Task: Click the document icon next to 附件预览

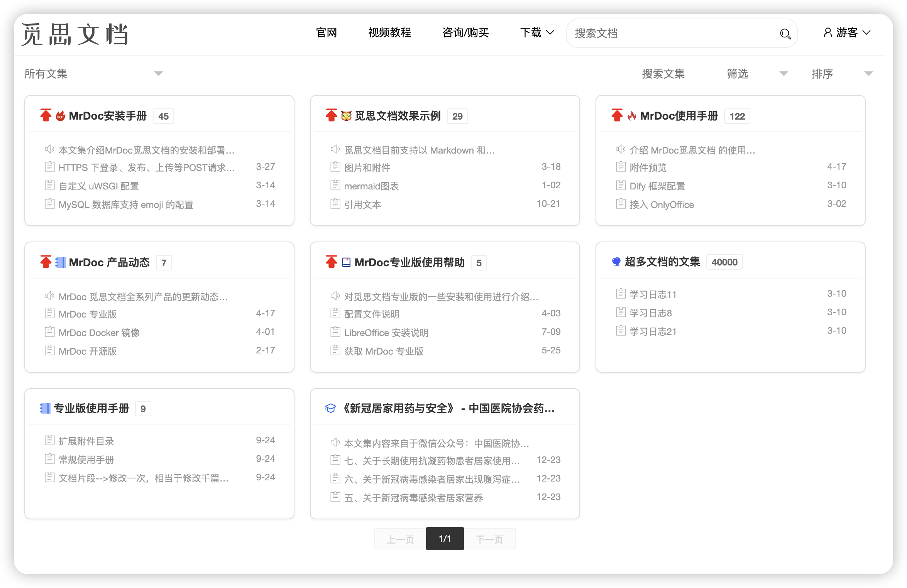Action: (621, 167)
